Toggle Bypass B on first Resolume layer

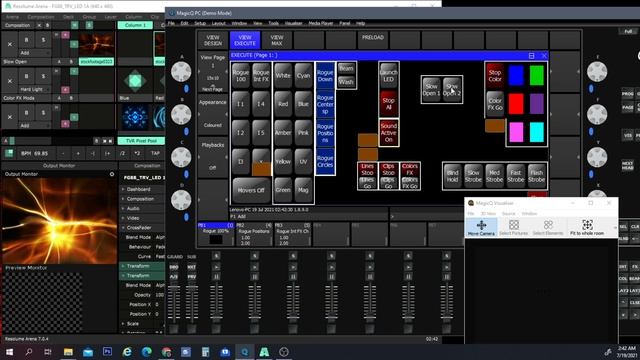(27, 40)
